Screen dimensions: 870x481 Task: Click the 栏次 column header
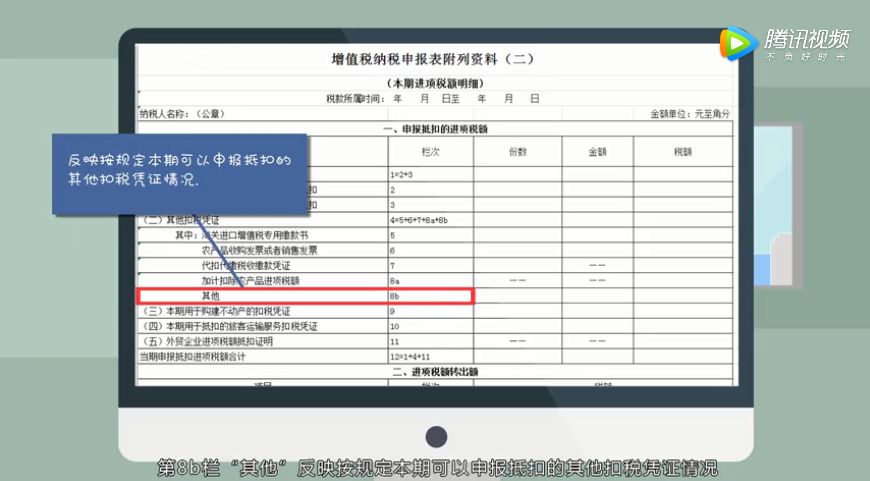point(431,151)
